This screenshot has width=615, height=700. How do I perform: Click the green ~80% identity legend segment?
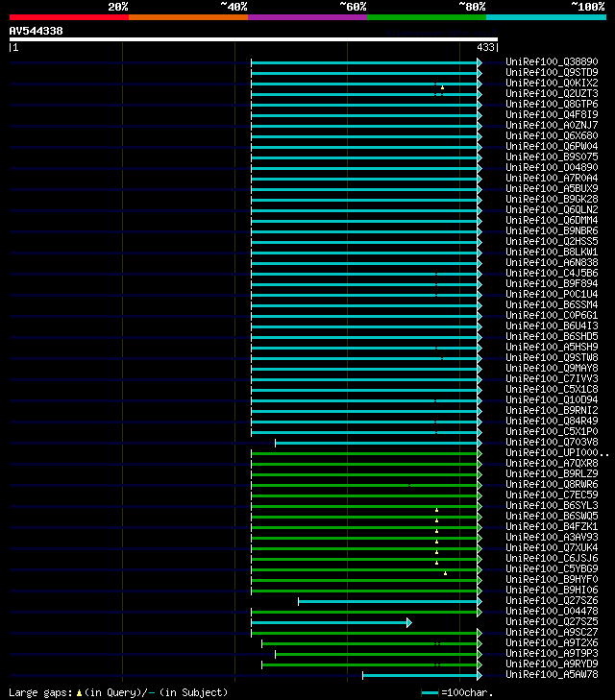[427, 17]
